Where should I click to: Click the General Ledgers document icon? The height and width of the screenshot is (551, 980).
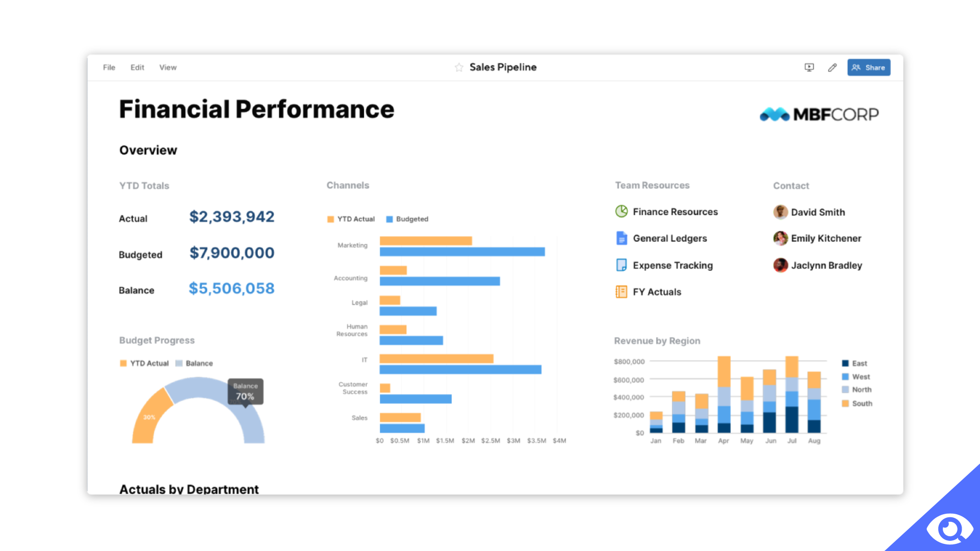[x=621, y=238]
